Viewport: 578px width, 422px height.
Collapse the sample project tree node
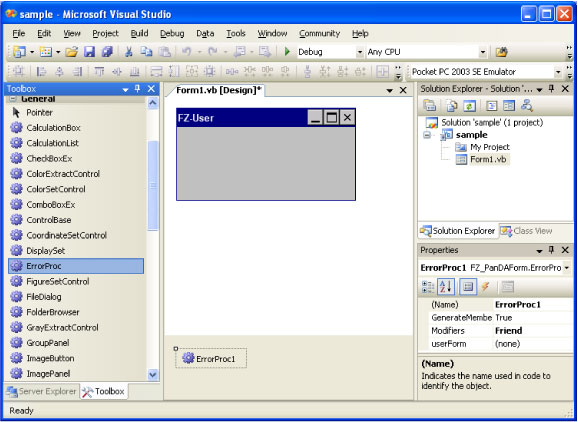[x=427, y=135]
